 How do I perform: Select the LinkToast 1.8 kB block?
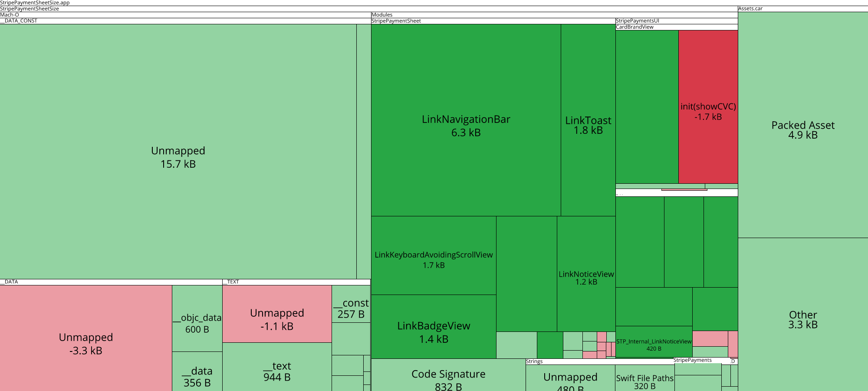pyautogui.click(x=588, y=120)
